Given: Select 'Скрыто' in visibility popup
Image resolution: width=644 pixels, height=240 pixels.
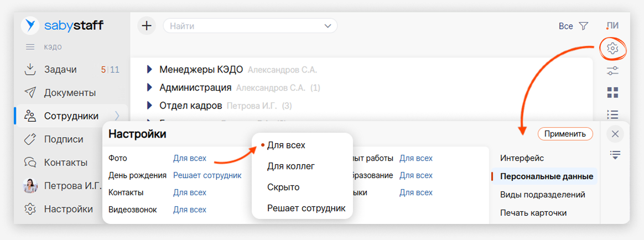Looking at the screenshot, I should coord(283,187).
